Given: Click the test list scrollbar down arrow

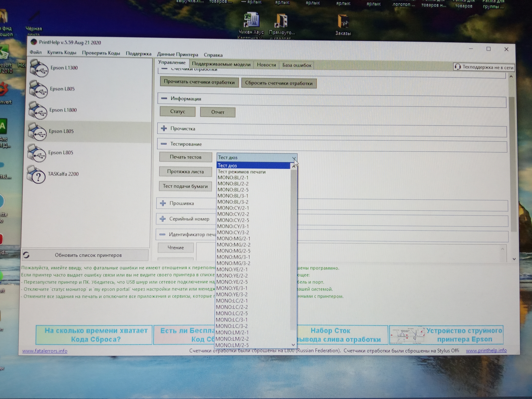Looking at the screenshot, I should [x=293, y=345].
